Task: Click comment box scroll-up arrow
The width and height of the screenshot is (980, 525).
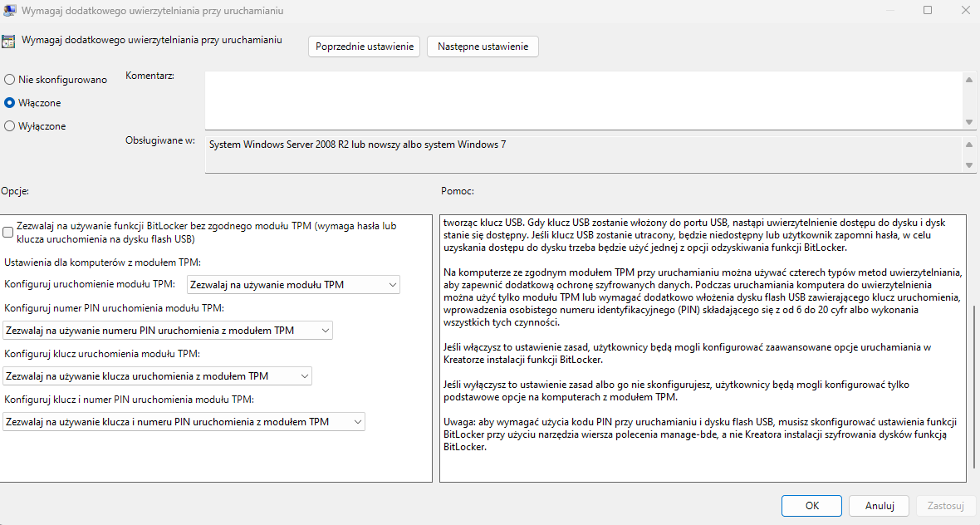Action: point(968,80)
